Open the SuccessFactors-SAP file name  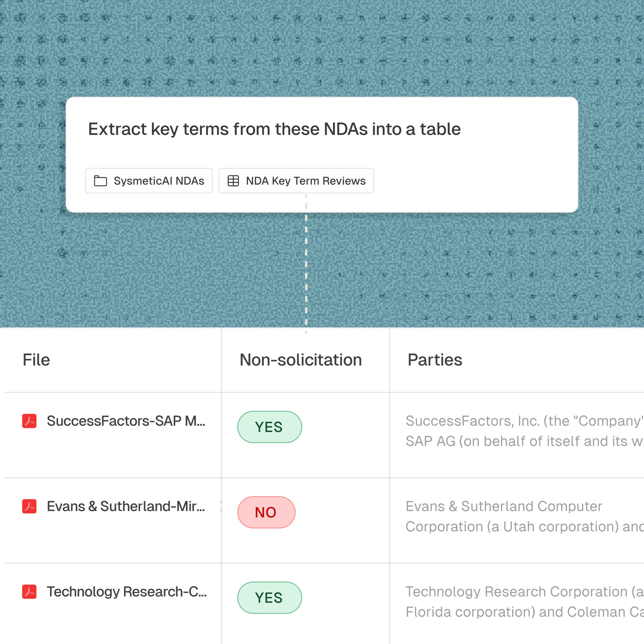pyautogui.click(x=126, y=421)
